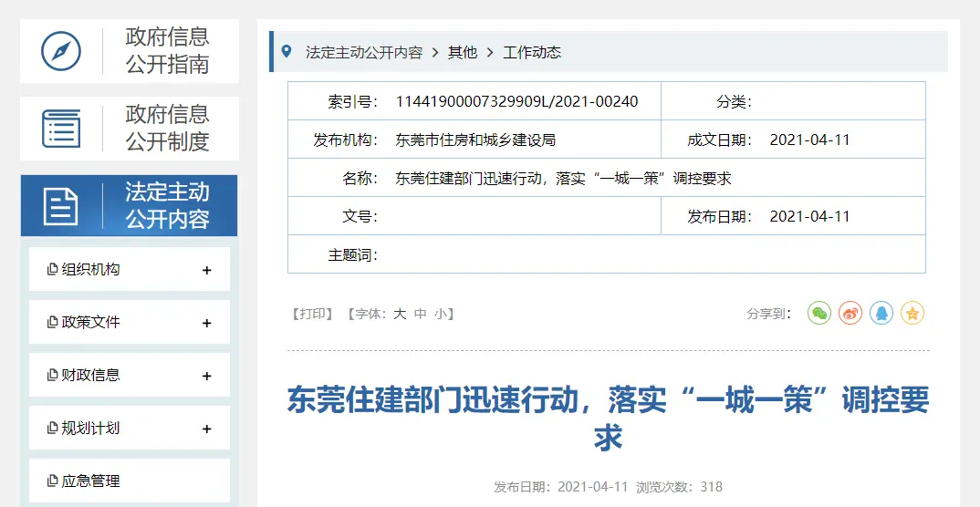Click the small page icon beside 财政信息
980x507 pixels.
pos(53,376)
